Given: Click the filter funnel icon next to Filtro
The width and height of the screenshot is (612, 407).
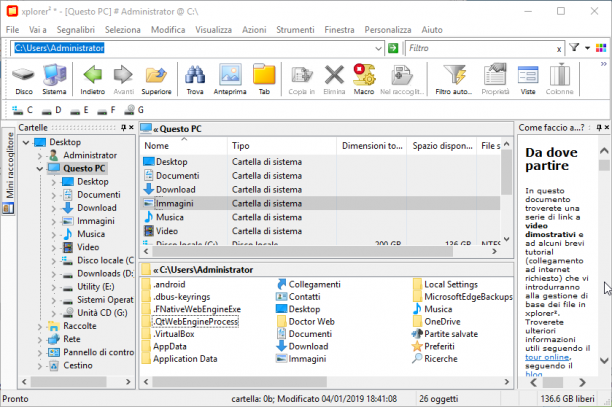Looking at the screenshot, I should pos(574,48).
